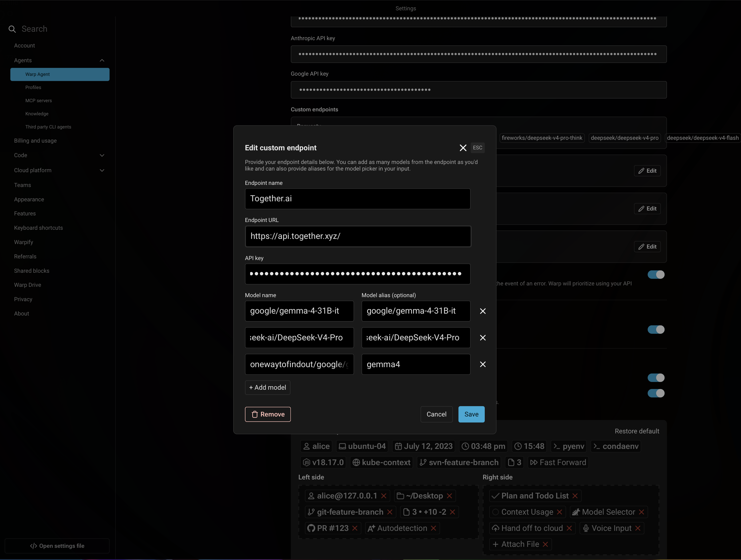The height and width of the screenshot is (560, 741).
Task: Remove Model Selector chip from Right side
Action: pyautogui.click(x=642, y=512)
